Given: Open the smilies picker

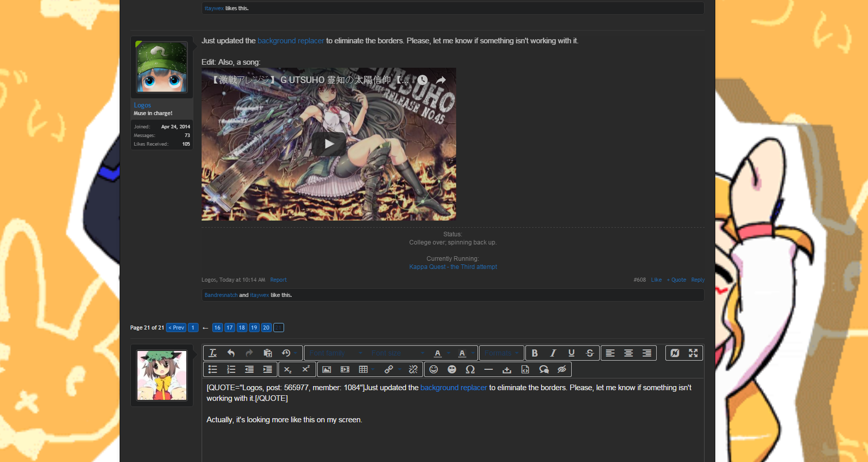Looking at the screenshot, I should [x=434, y=369].
